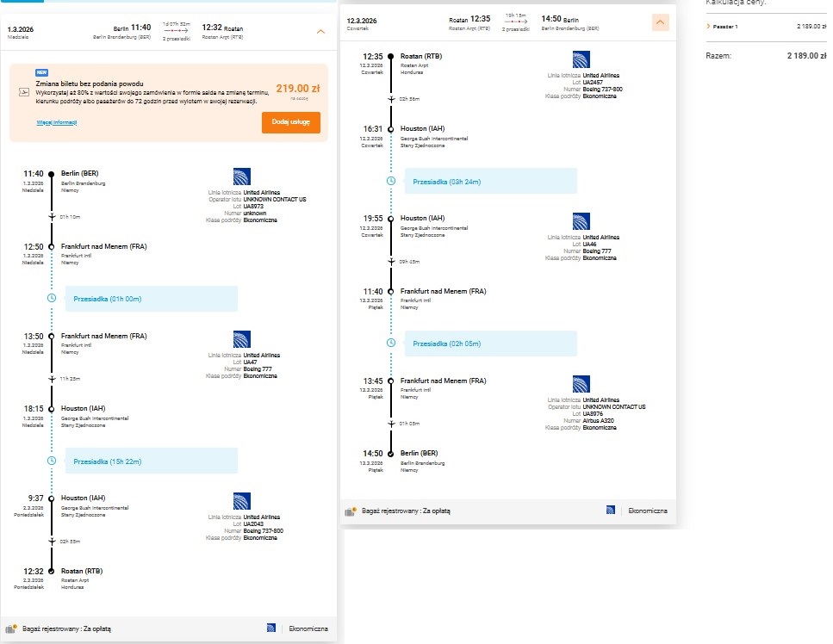Click the Zmiana biletu bez podania powodu heading
Viewport: 833px width, 644px height.
coord(90,84)
